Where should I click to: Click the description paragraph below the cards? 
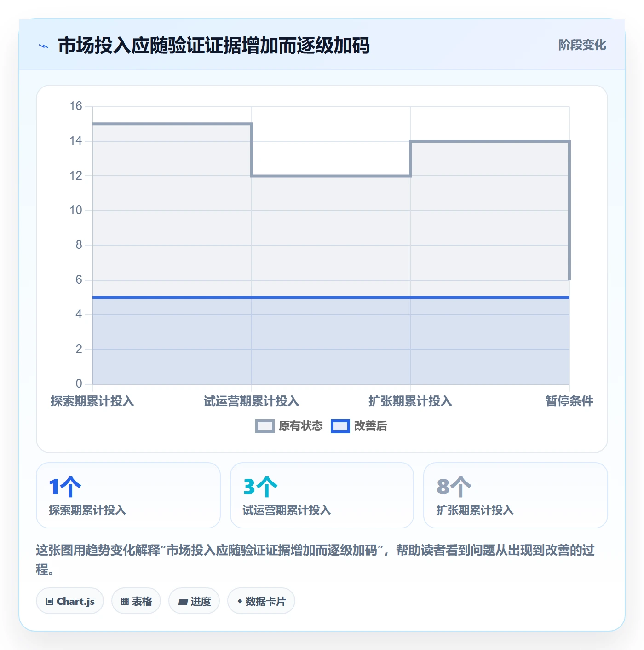coord(316,560)
